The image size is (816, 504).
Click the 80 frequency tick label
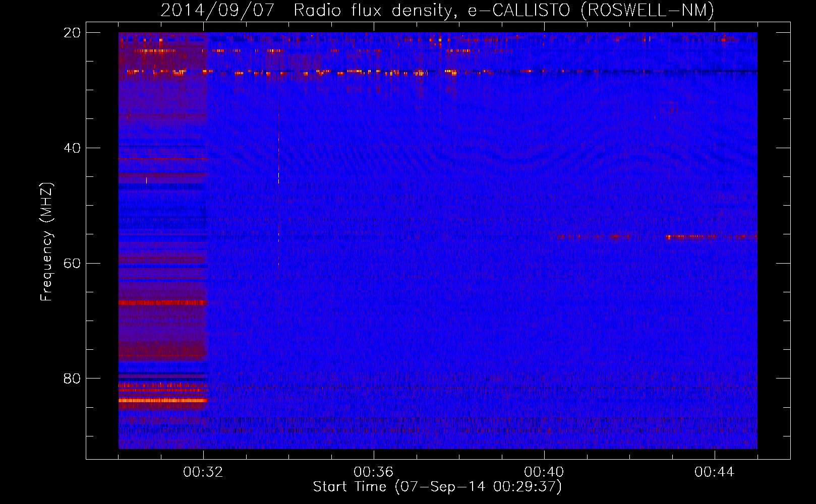[x=72, y=379]
